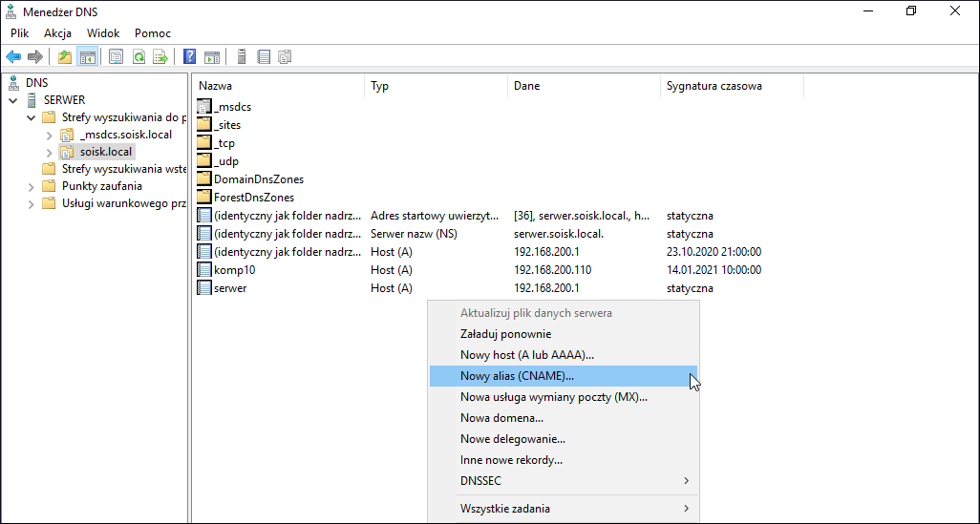Choose Nowa usługa wymiany poczty (MX)...
Viewport: 980px width, 524px height.
564,397
